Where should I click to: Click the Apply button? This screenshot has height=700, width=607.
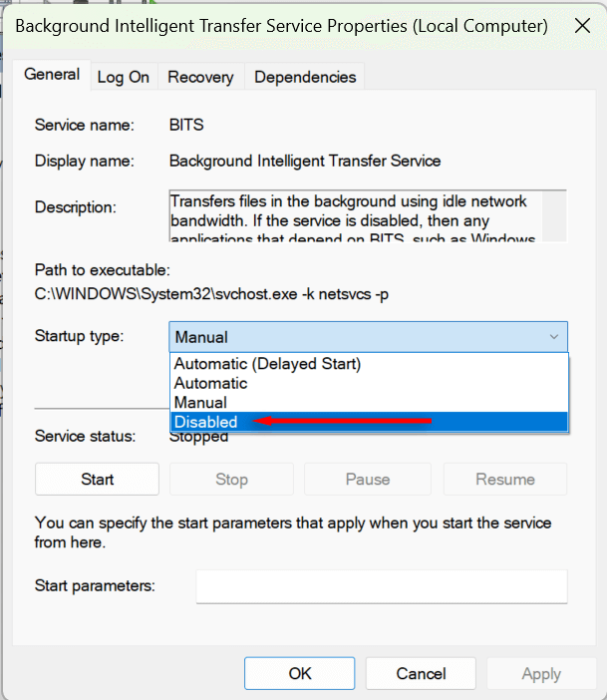tap(541, 674)
